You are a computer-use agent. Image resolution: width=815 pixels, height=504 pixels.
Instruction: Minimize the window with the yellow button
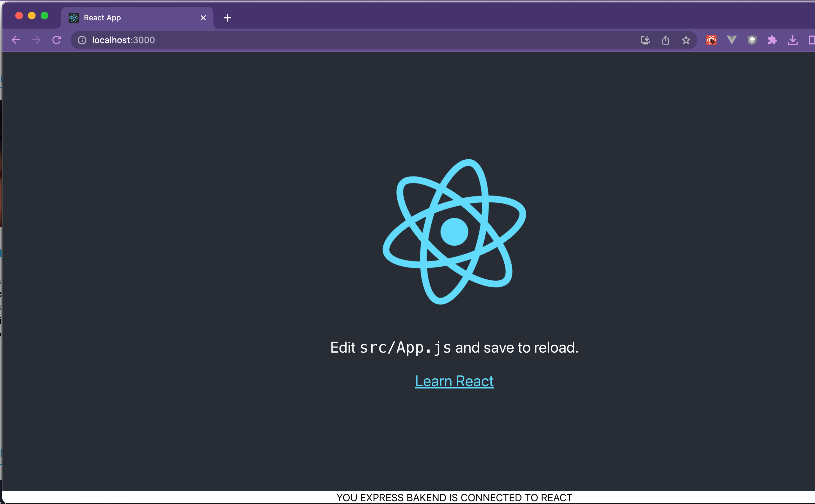(x=32, y=16)
